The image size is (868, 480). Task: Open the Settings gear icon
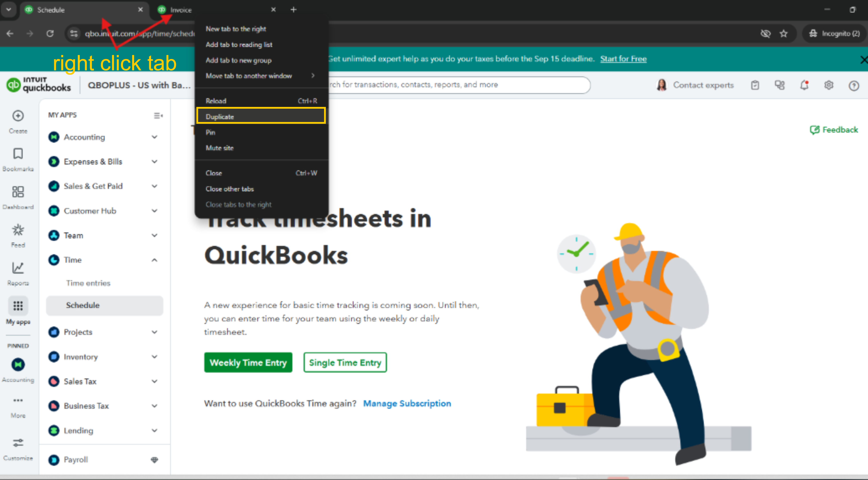click(x=829, y=85)
